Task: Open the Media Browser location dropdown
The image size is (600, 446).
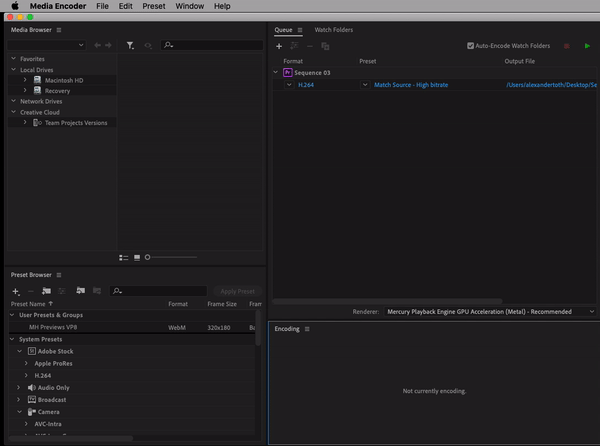Action: click(46, 45)
